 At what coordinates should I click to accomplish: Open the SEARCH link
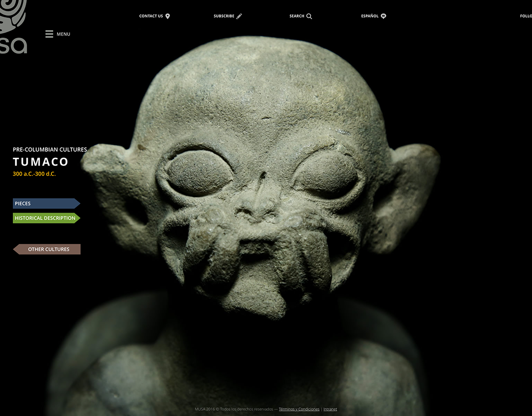pos(297,16)
